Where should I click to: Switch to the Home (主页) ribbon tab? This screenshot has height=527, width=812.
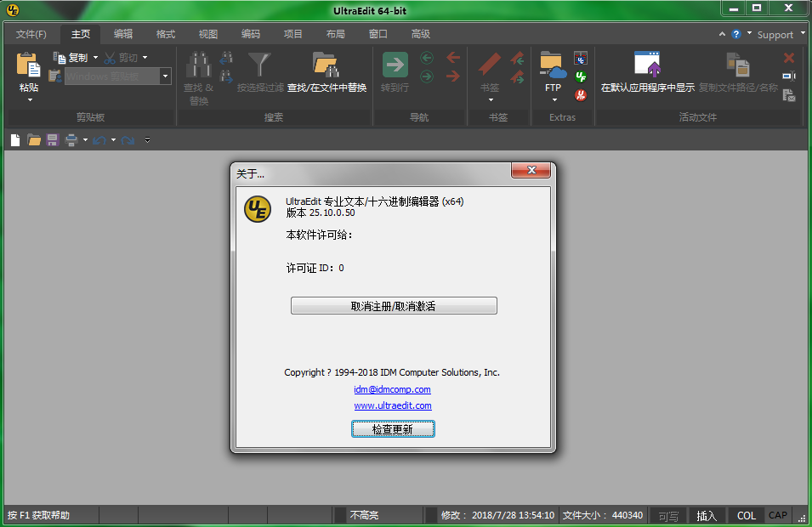click(80, 34)
